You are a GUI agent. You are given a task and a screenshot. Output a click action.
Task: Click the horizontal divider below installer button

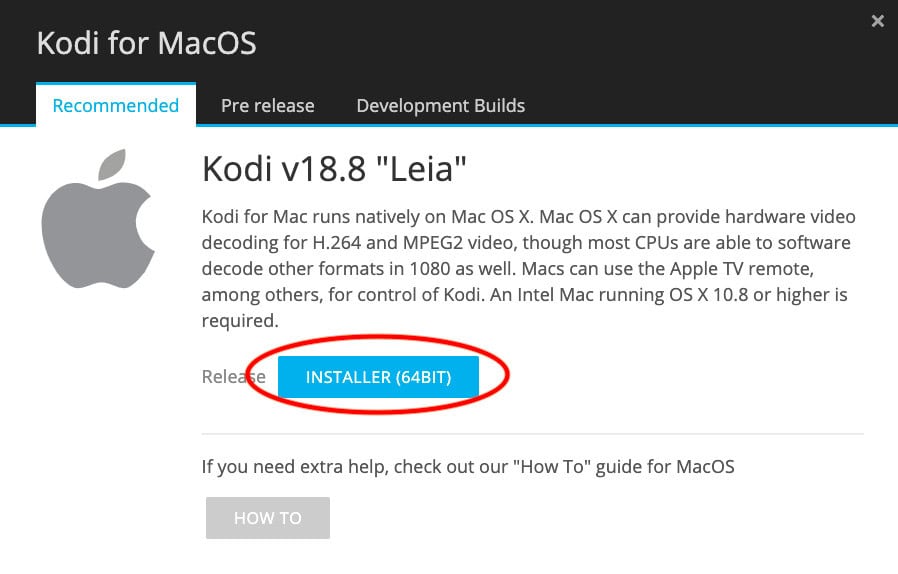pyautogui.click(x=532, y=434)
